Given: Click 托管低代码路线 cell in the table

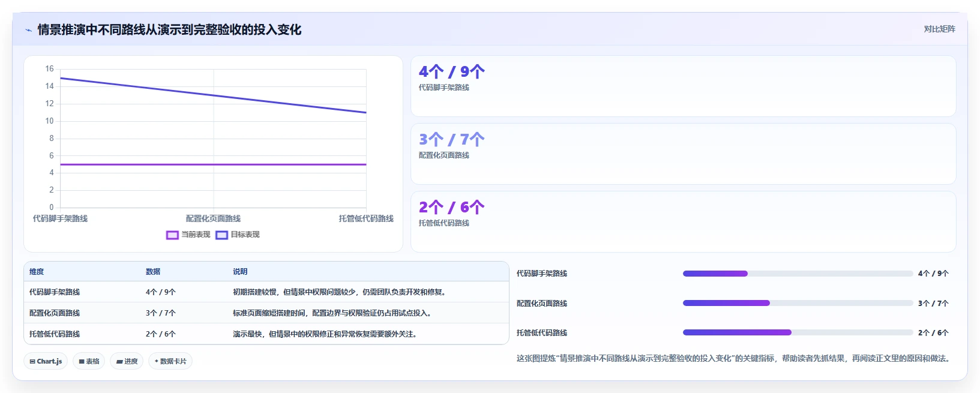Looking at the screenshot, I should click(55, 334).
